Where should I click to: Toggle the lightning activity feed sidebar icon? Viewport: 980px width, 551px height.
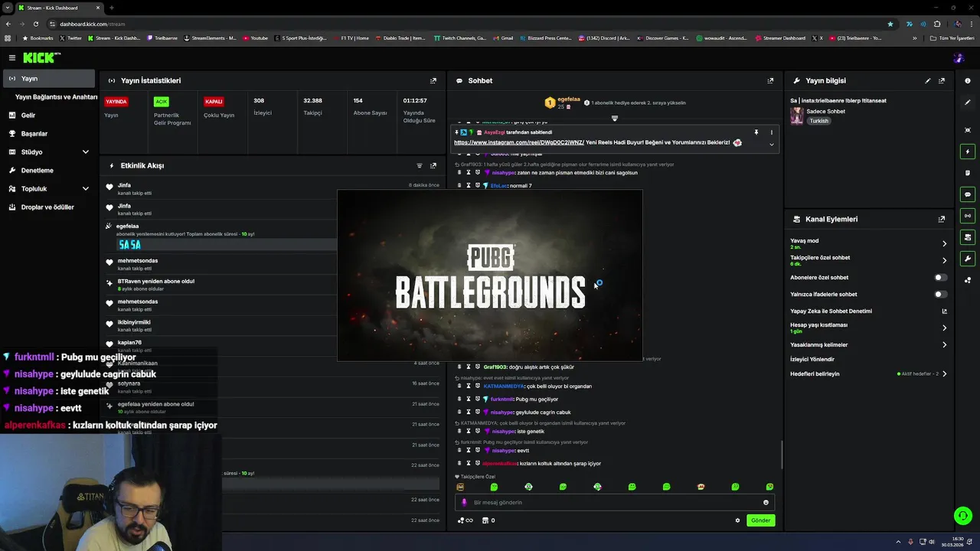pos(968,152)
